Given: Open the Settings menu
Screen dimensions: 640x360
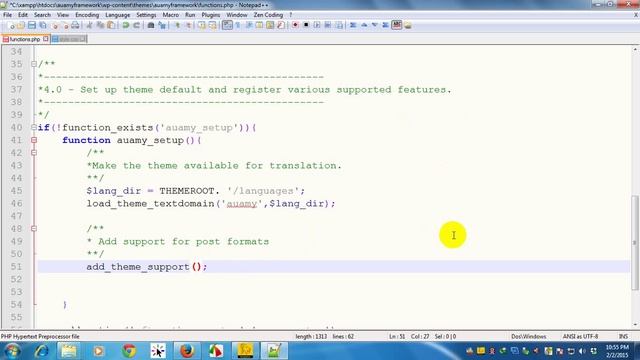Looking at the screenshot, I should pos(146,15).
